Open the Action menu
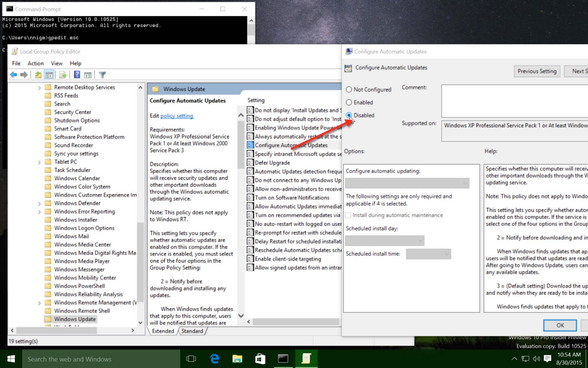Viewport: 588px width, 368px height. pyautogui.click(x=36, y=63)
